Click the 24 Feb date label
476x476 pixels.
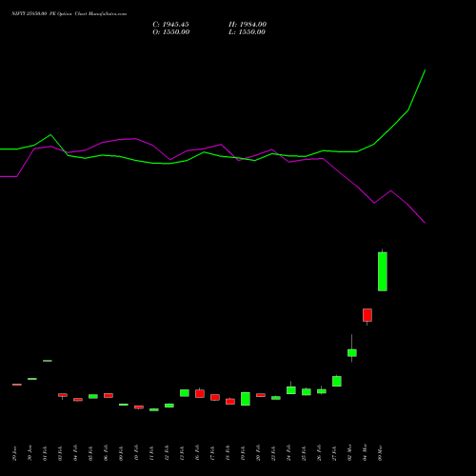click(x=288, y=453)
